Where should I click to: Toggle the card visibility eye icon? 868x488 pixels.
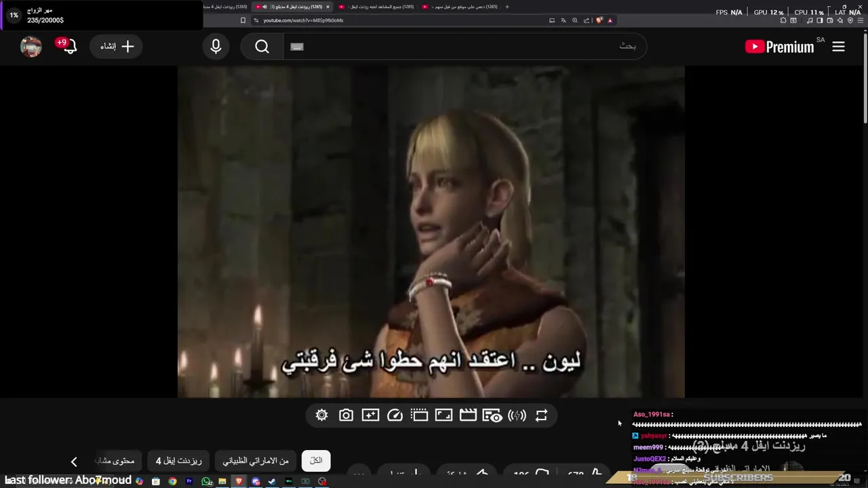(x=492, y=415)
